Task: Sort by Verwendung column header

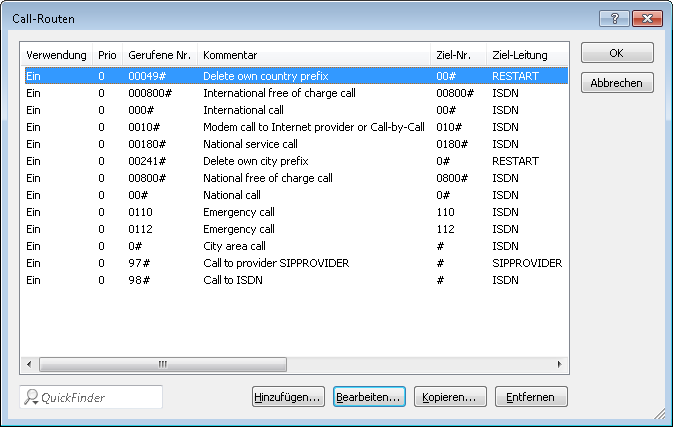Action: point(57,54)
